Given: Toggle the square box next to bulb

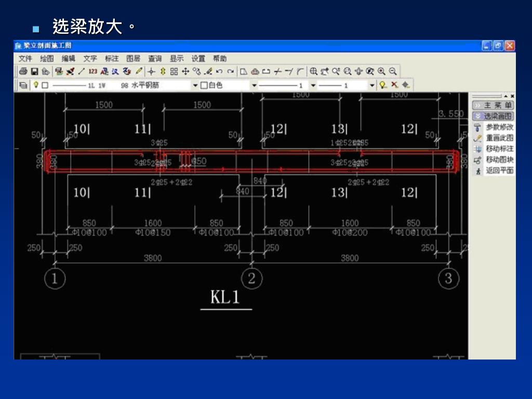Looking at the screenshot, I should pyautogui.click(x=45, y=85).
